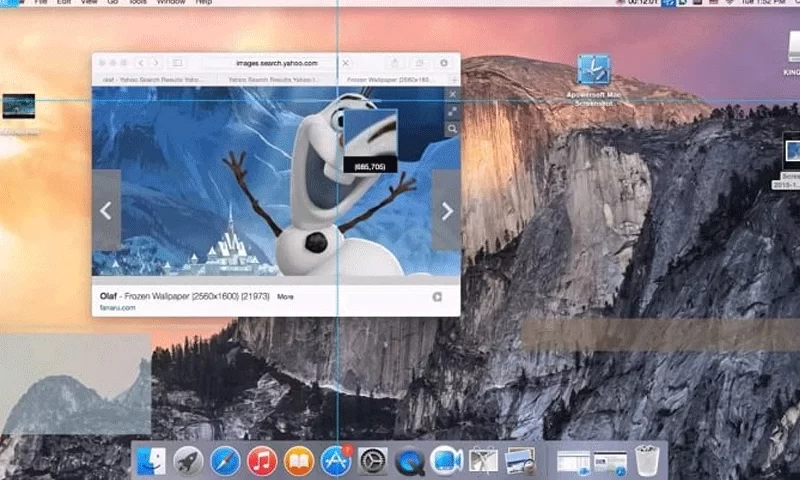The image size is (800, 480).
Task: Show the previous image with left arrow
Action: [106, 210]
